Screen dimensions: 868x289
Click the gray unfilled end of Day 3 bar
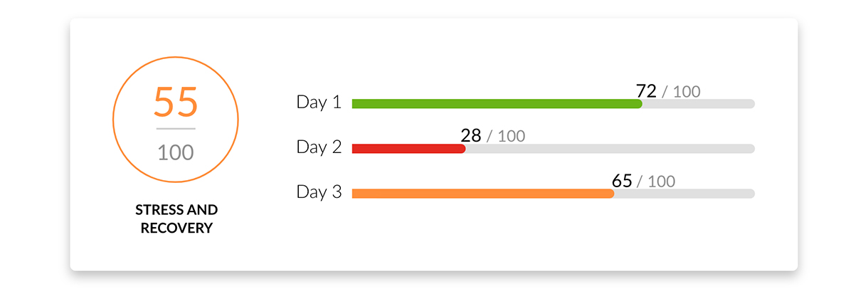(x=684, y=194)
